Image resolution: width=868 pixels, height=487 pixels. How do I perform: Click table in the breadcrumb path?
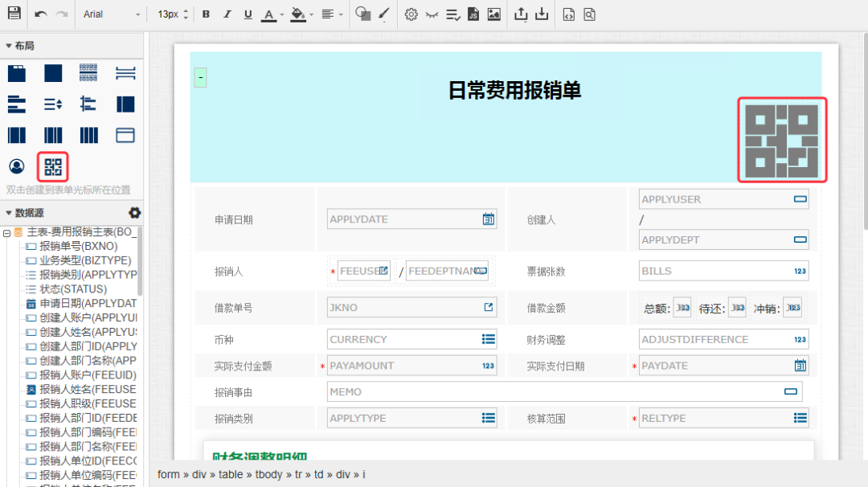[231, 474]
